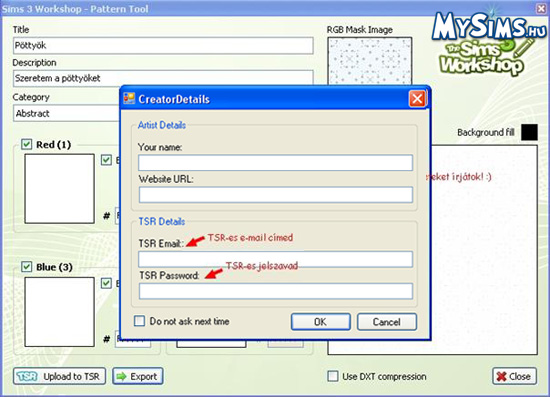The width and height of the screenshot is (550, 397).
Task: Focus the Website URL field
Action: (x=275, y=195)
